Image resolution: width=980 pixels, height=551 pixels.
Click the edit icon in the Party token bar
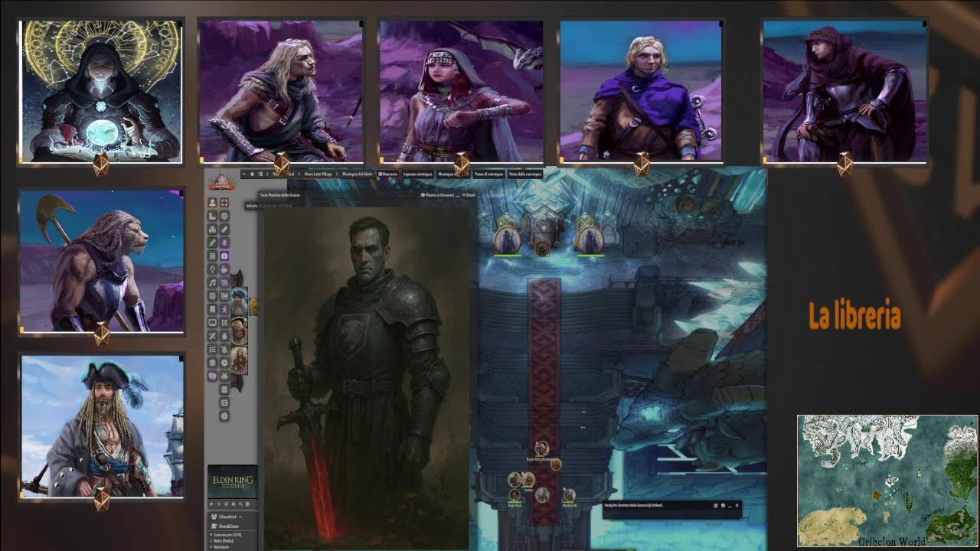pyautogui.click(x=716, y=505)
